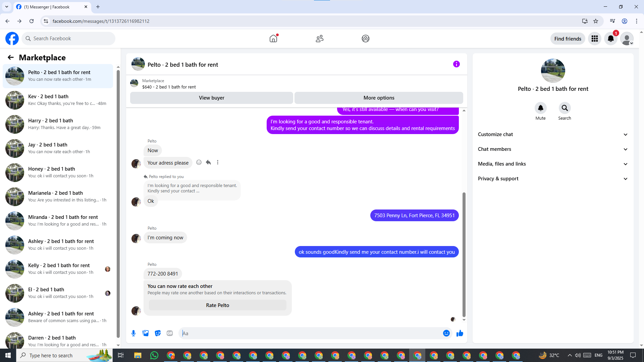The height and width of the screenshot is (362, 644).
Task: Show hidden system tray icons
Action: pos(570,355)
